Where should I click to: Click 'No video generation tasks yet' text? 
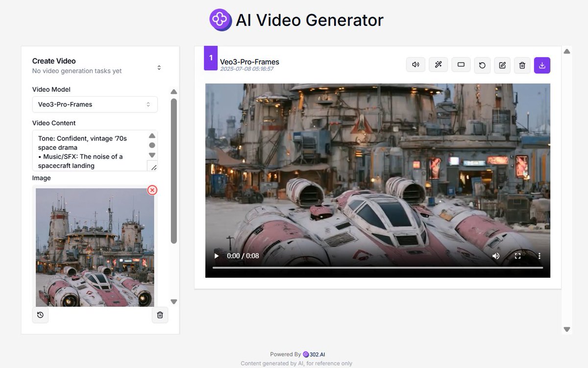point(77,71)
